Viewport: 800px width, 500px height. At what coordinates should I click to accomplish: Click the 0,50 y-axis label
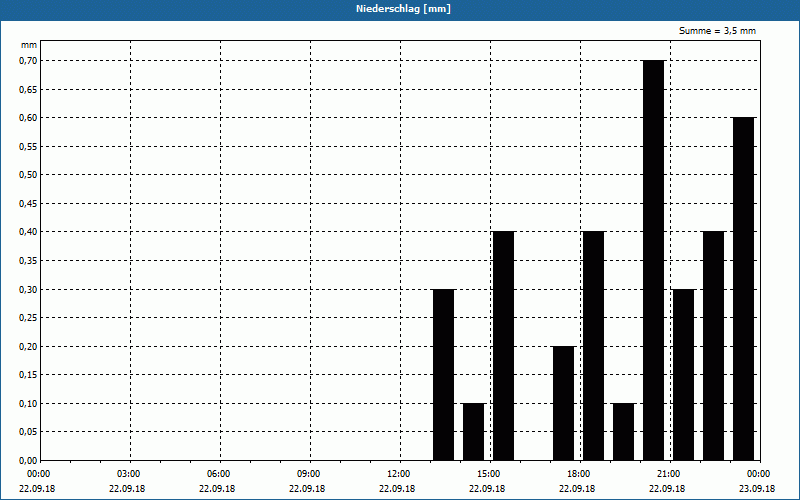tap(28, 175)
